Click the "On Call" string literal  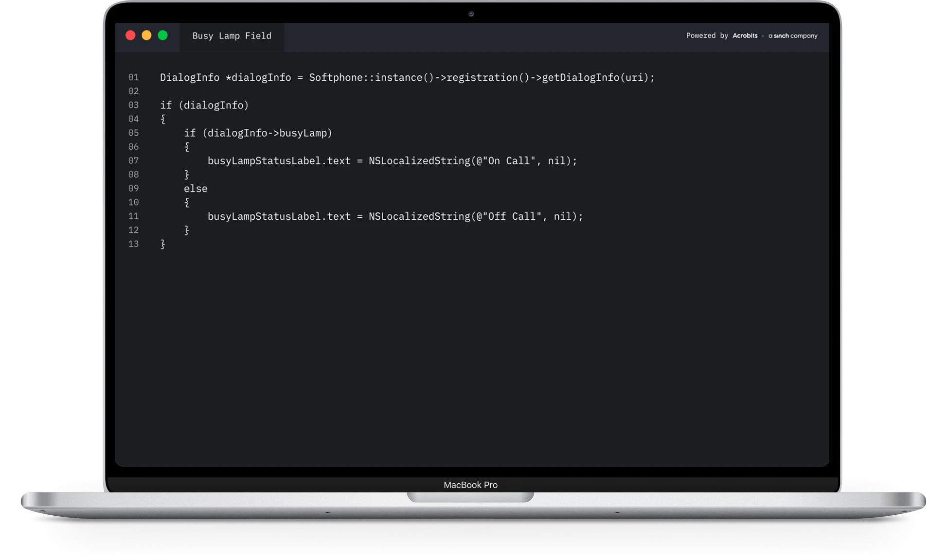tap(508, 161)
